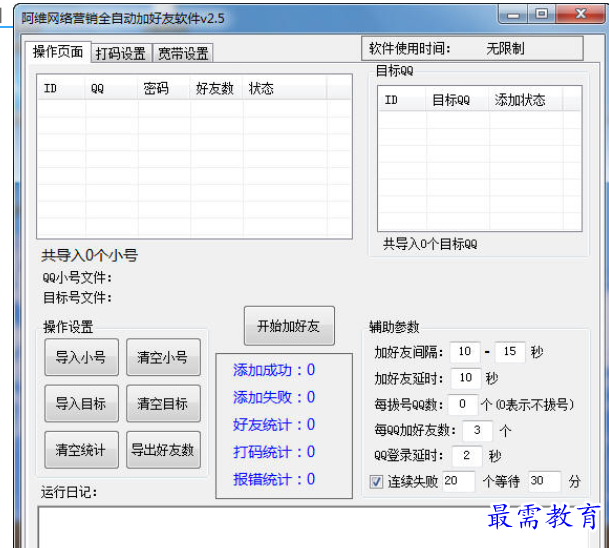The height and width of the screenshot is (548, 609).
Task: Switch to the 操作页面 tab
Action: (58, 51)
